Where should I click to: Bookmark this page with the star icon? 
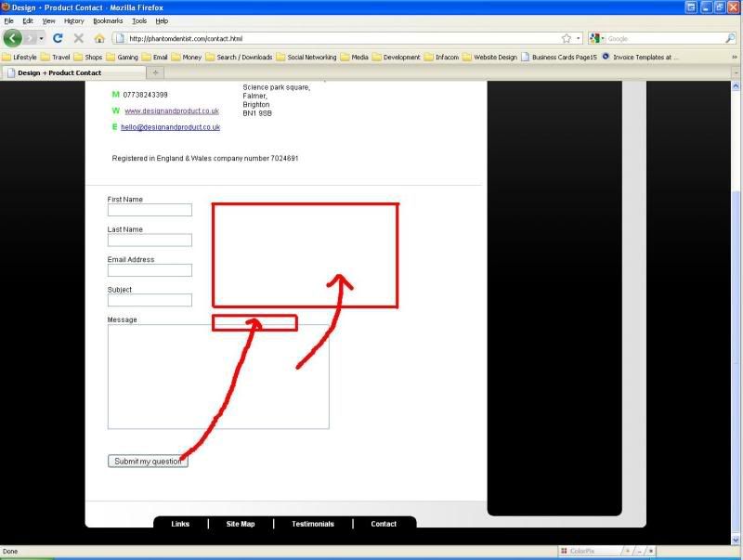pyautogui.click(x=567, y=38)
